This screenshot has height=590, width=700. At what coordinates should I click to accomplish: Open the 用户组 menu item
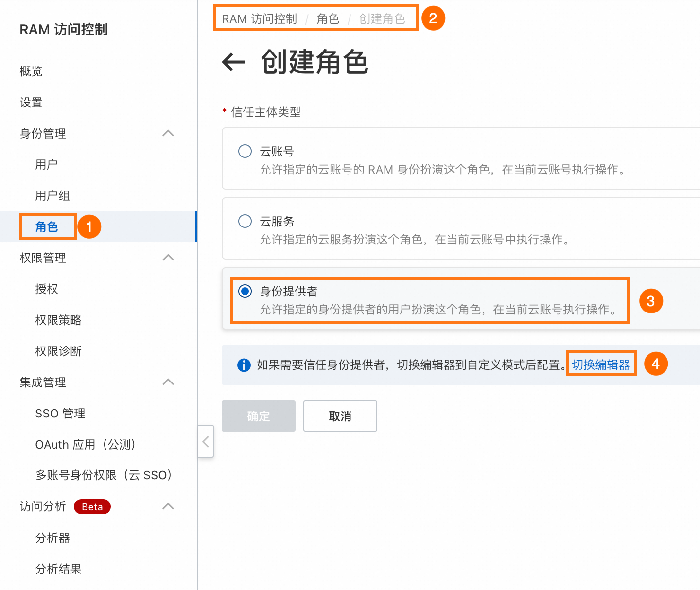(52, 196)
